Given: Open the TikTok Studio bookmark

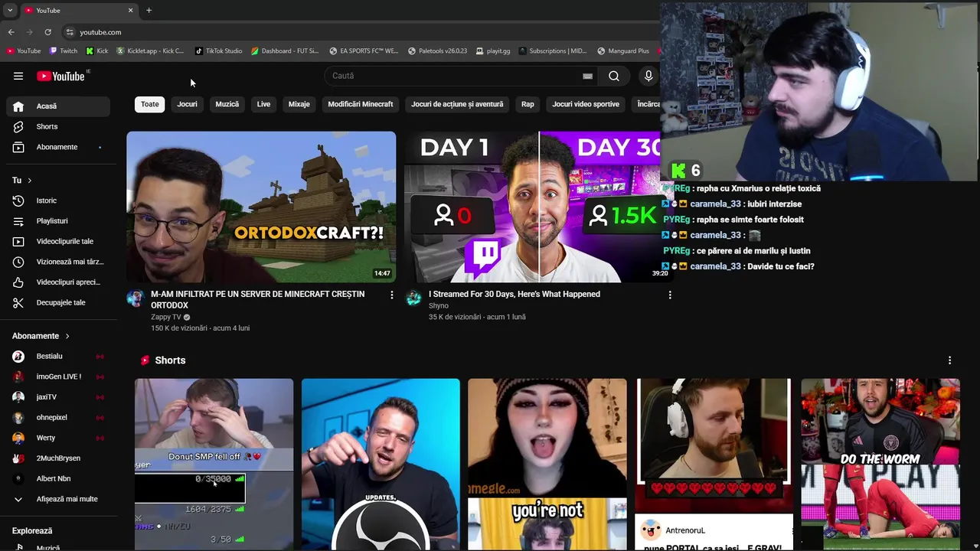Looking at the screenshot, I should pos(219,51).
